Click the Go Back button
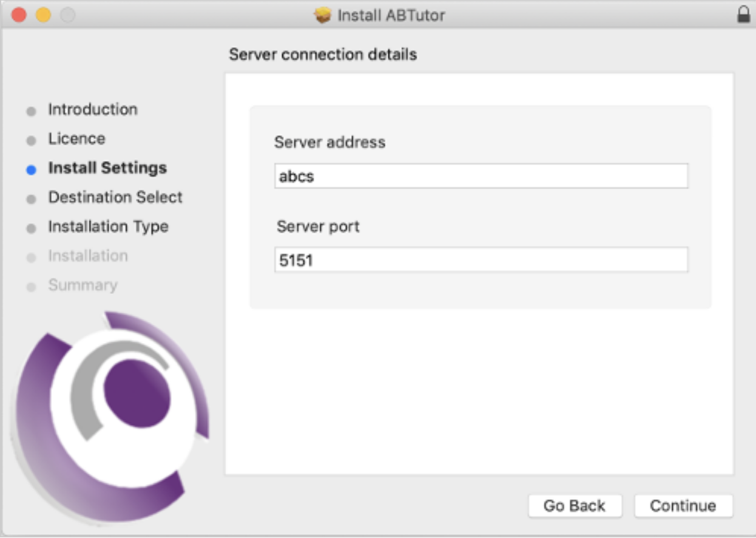This screenshot has height=538, width=756. click(x=575, y=506)
